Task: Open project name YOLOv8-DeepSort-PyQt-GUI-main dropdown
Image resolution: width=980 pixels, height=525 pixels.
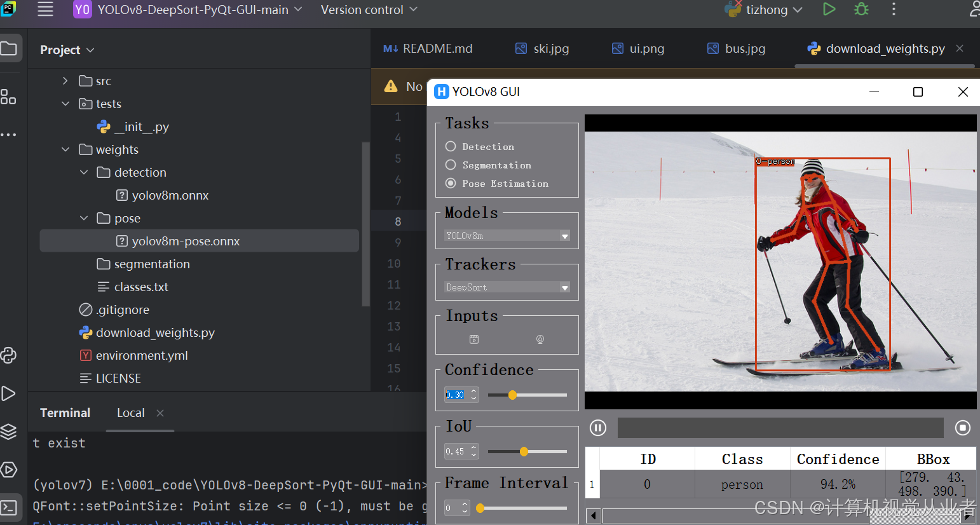Action: (x=188, y=10)
